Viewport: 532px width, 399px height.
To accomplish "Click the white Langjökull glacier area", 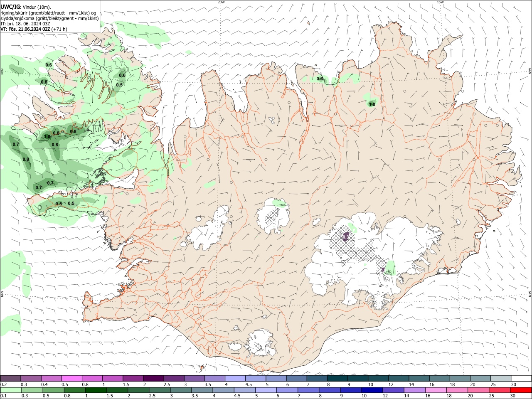I will pos(208,229).
